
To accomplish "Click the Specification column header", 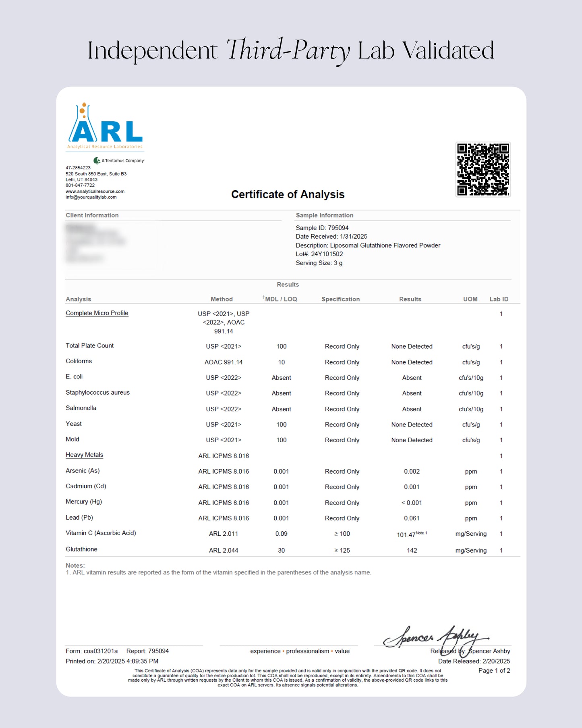I will (x=340, y=299).
